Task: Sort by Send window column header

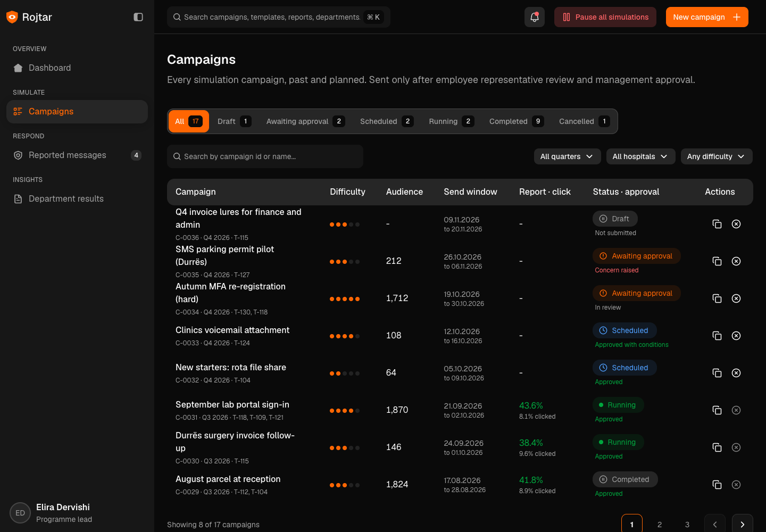Action: coord(470,192)
